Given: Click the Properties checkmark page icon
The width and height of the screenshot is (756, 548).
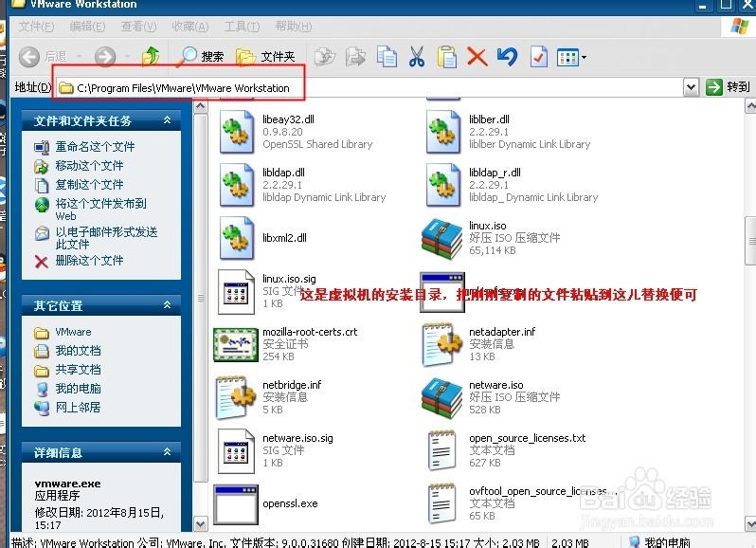Looking at the screenshot, I should [538, 57].
